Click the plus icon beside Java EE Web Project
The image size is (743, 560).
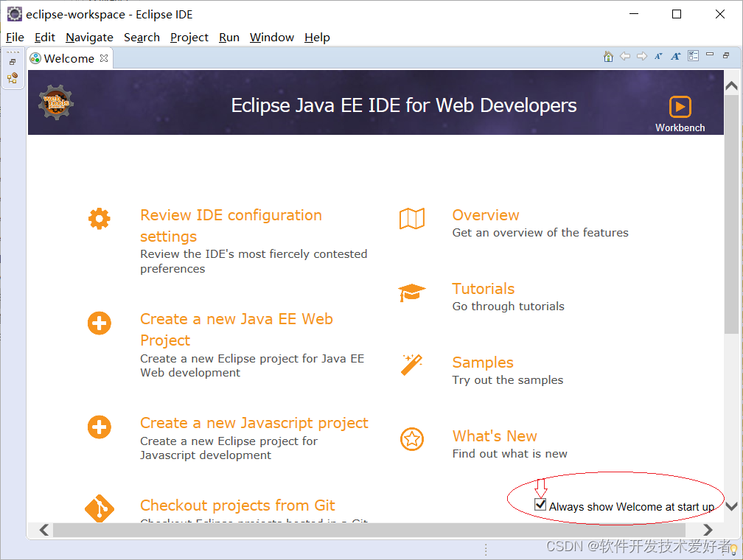point(99,323)
